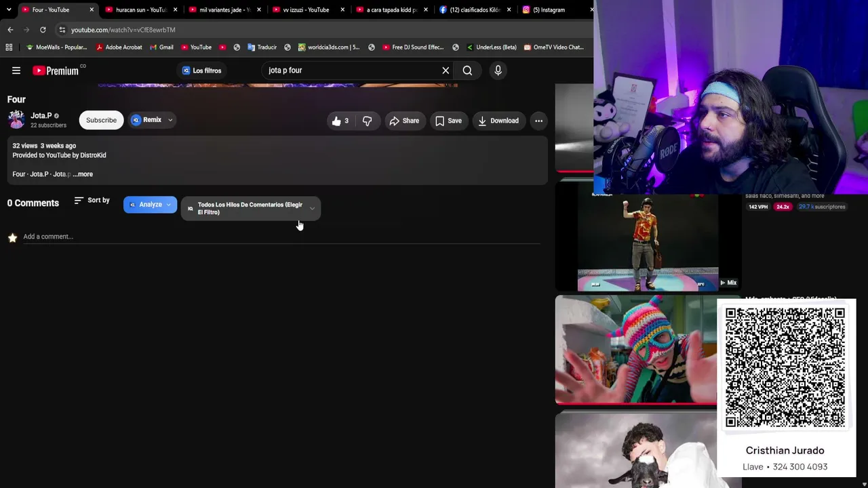The image size is (868, 488).
Task: Clear the search text with the X icon
Action: click(446, 70)
